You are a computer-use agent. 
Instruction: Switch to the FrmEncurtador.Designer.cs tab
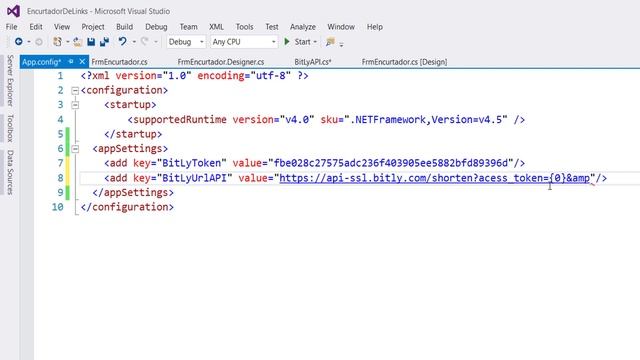click(x=221, y=62)
